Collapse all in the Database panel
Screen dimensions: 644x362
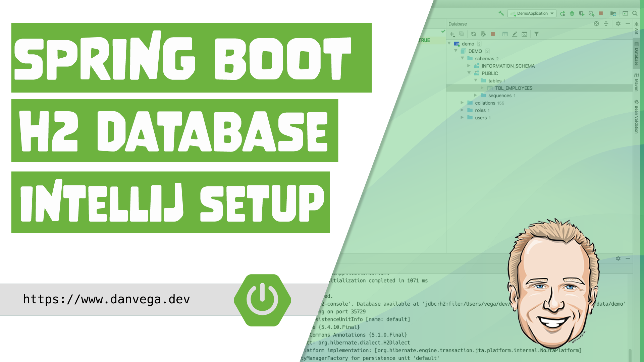[x=606, y=24]
